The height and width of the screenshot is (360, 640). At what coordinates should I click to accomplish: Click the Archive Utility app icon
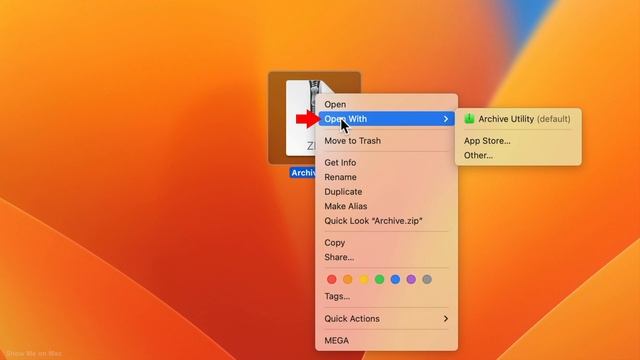tap(469, 119)
